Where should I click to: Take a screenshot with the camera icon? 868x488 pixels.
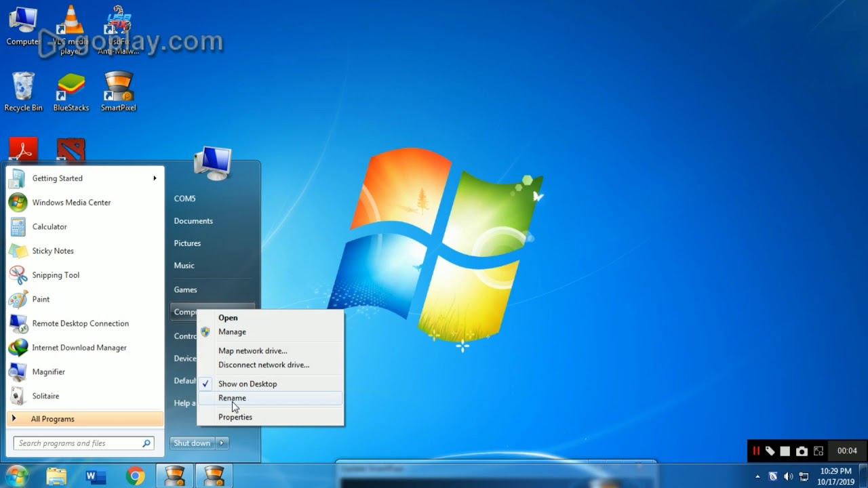point(802,451)
